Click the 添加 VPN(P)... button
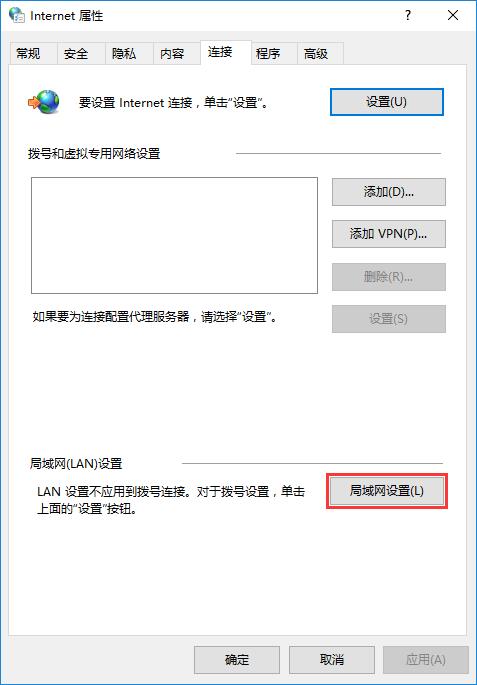477x685 pixels. click(x=389, y=234)
